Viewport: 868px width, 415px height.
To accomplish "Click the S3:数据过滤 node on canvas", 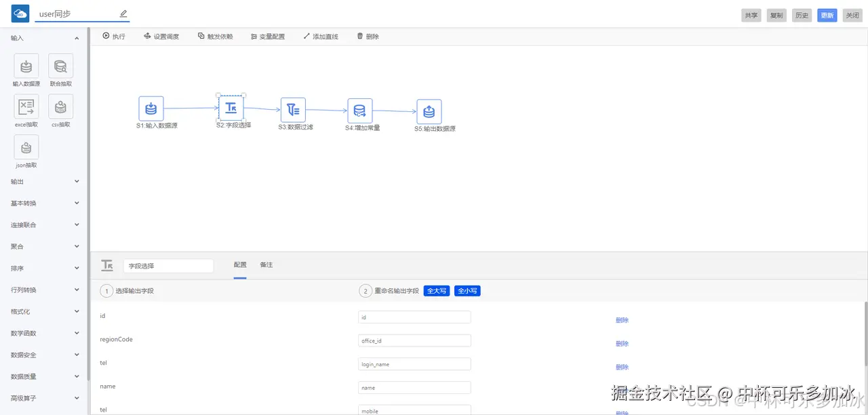I will tap(293, 110).
